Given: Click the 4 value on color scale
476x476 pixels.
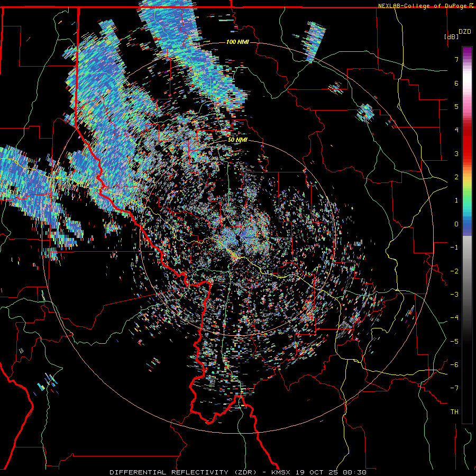Looking at the screenshot, I should (x=456, y=130).
